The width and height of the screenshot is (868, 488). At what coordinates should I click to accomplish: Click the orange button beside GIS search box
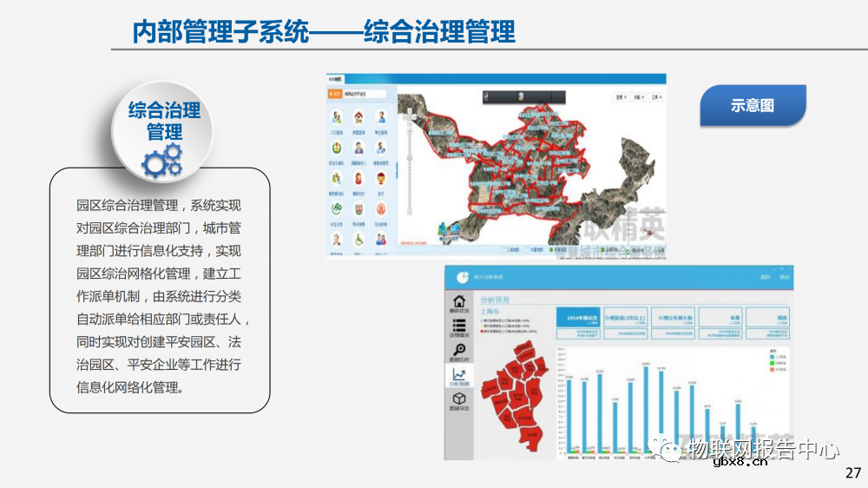pyautogui.click(x=335, y=94)
